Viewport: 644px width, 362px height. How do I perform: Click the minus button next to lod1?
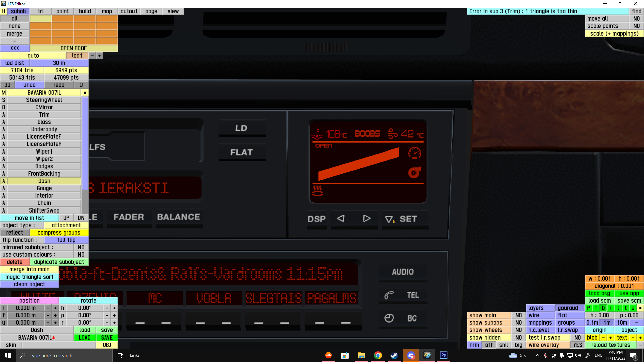click(92, 56)
